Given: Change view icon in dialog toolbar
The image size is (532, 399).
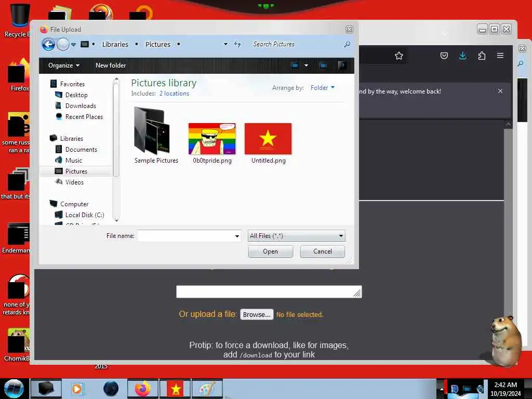Looking at the screenshot, I should coord(295,65).
